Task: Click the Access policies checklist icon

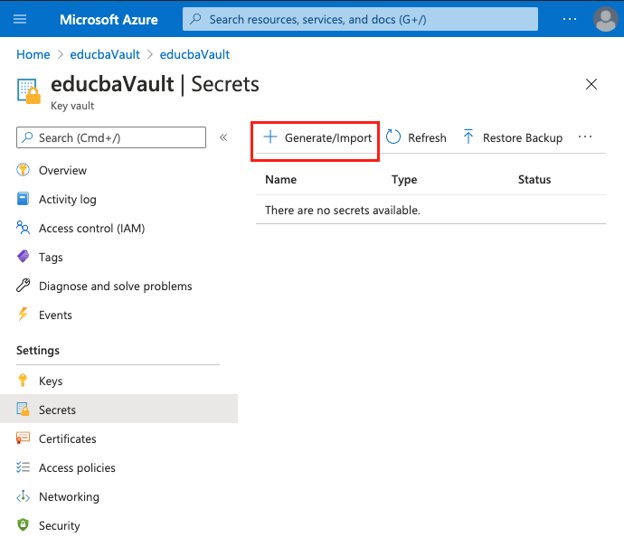Action: coord(23,467)
